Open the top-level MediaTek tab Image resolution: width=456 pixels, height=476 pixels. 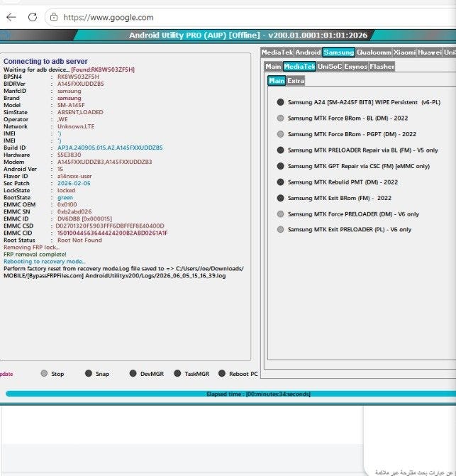(x=277, y=52)
